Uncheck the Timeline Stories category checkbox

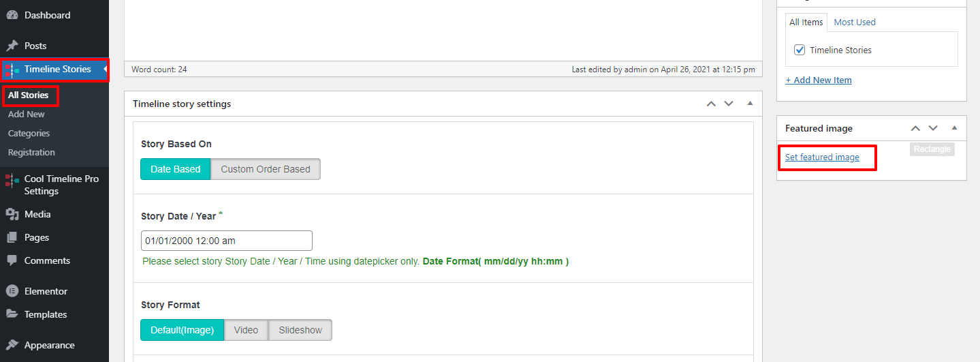800,50
